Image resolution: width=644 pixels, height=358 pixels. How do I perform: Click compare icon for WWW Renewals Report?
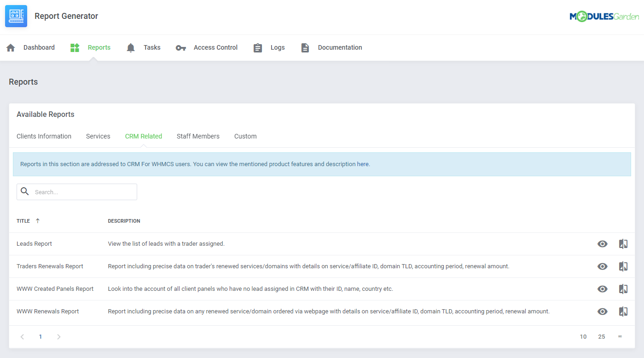pyautogui.click(x=623, y=312)
